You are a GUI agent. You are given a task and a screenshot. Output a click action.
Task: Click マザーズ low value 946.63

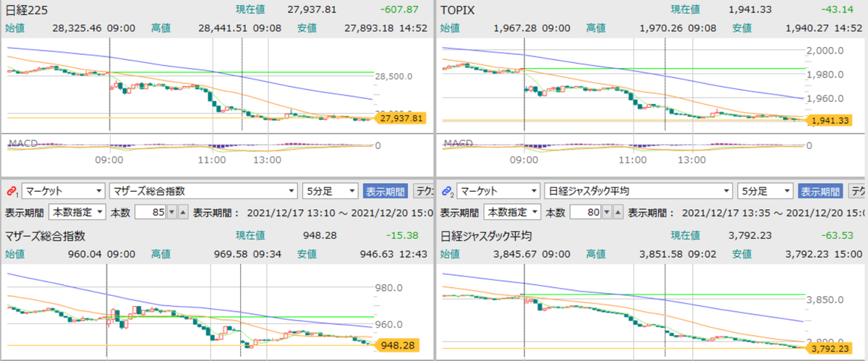[x=376, y=255]
